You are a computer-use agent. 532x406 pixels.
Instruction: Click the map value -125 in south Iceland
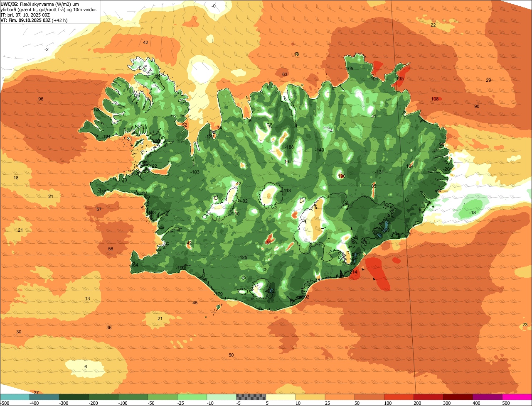click(243, 257)
